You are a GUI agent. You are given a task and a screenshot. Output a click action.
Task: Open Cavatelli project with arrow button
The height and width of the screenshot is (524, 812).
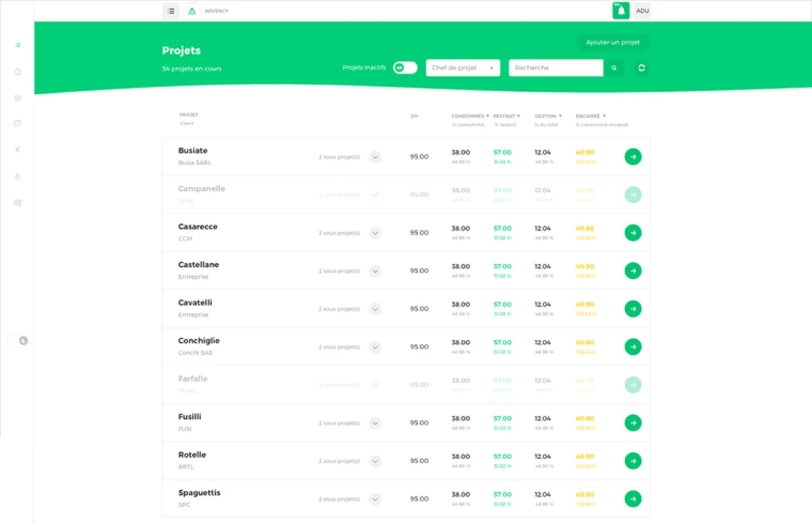tap(633, 309)
